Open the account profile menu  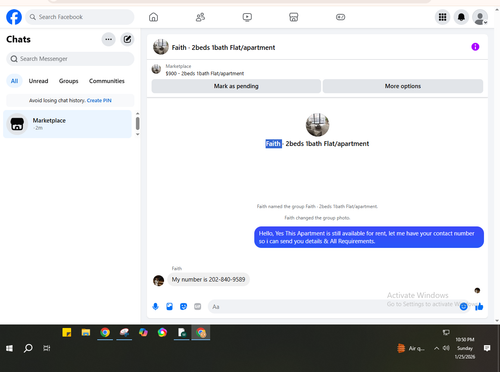tap(480, 17)
